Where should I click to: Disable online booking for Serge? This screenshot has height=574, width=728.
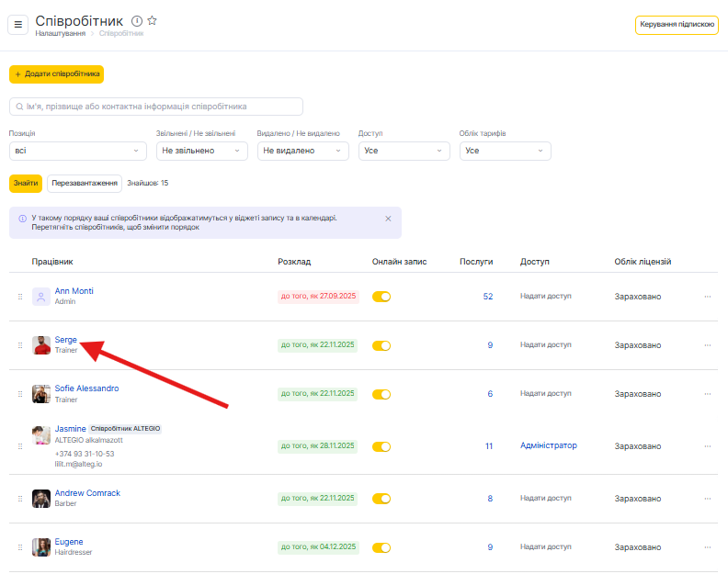(x=381, y=345)
